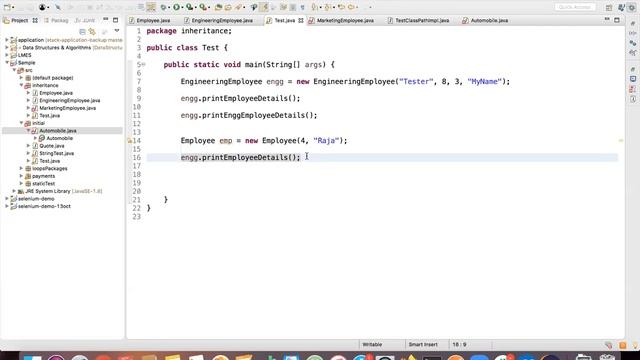Click the orange icon in status bar corner
640x360 pixels.
(622, 345)
